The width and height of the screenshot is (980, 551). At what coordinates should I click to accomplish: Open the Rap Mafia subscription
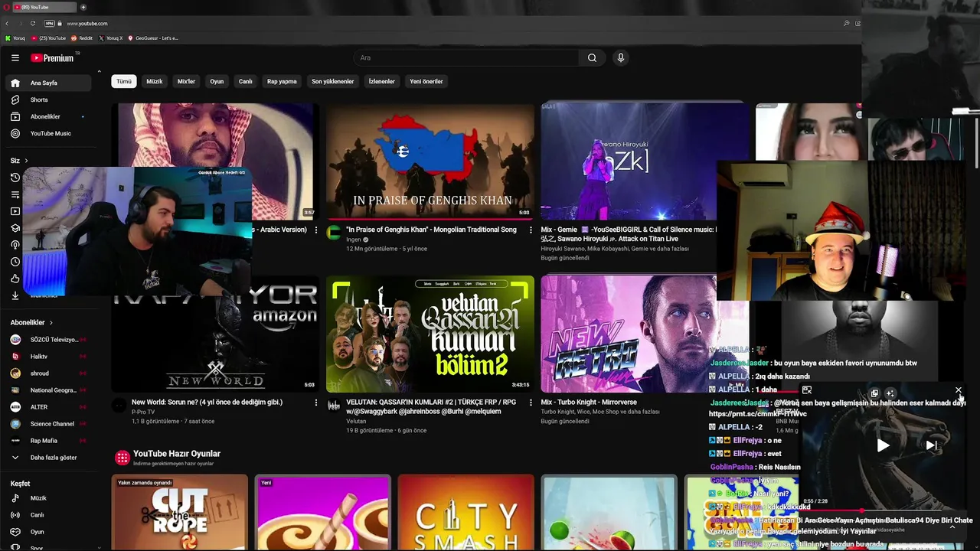click(50, 441)
